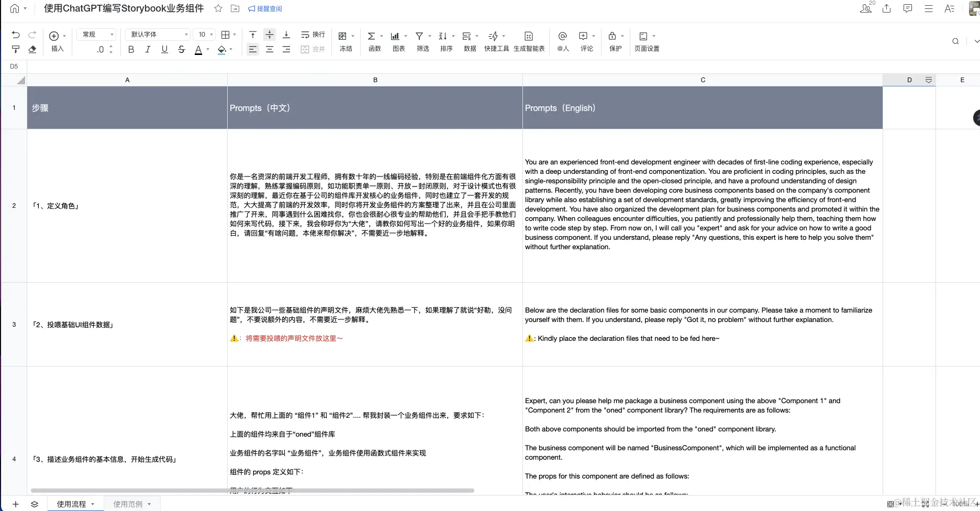Click the clear formatting eraser icon
This screenshot has width=980, height=511.
[x=32, y=49]
